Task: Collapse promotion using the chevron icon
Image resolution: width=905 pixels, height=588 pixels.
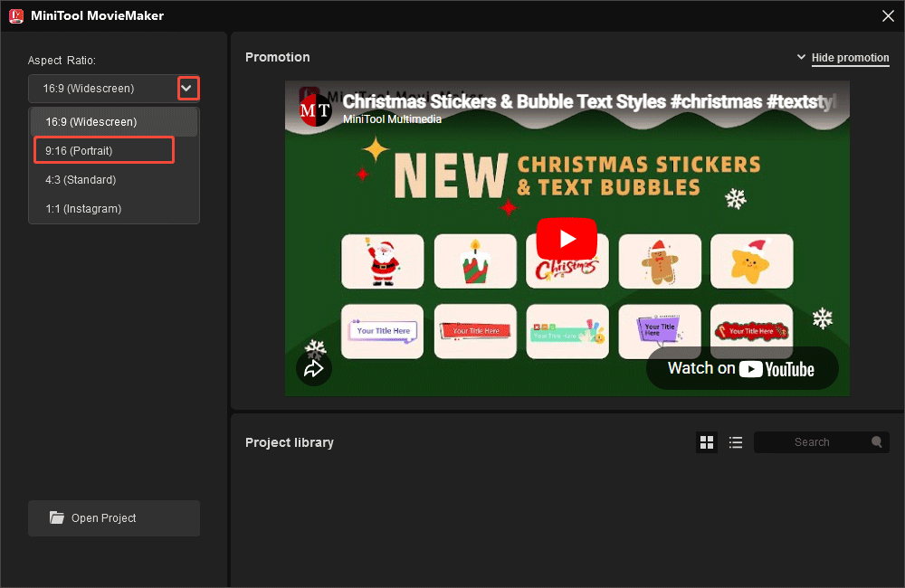Action: 801,57
